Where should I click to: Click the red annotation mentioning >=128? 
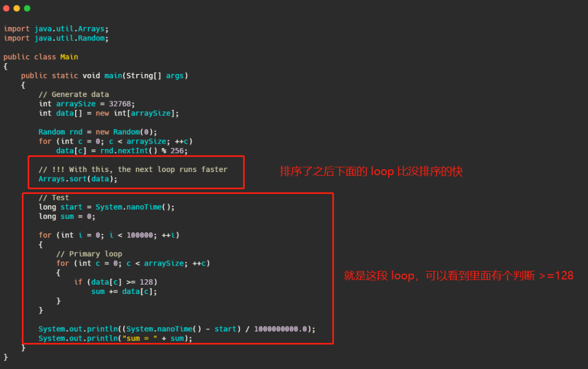click(458, 275)
